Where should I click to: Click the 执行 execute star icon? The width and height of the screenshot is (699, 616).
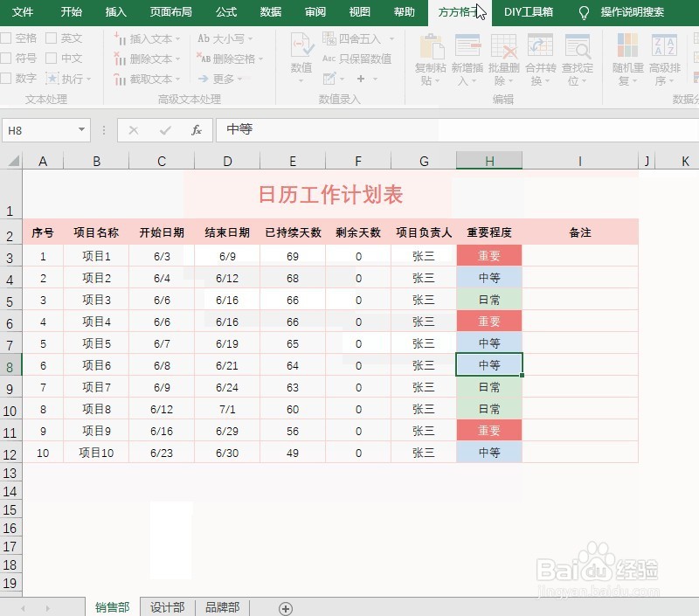click(52, 79)
